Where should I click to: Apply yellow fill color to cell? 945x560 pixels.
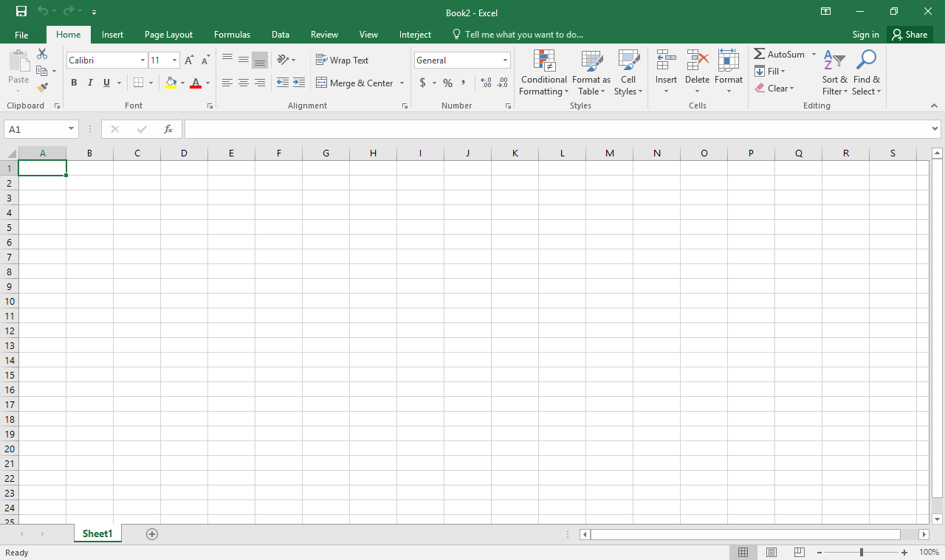tap(171, 83)
